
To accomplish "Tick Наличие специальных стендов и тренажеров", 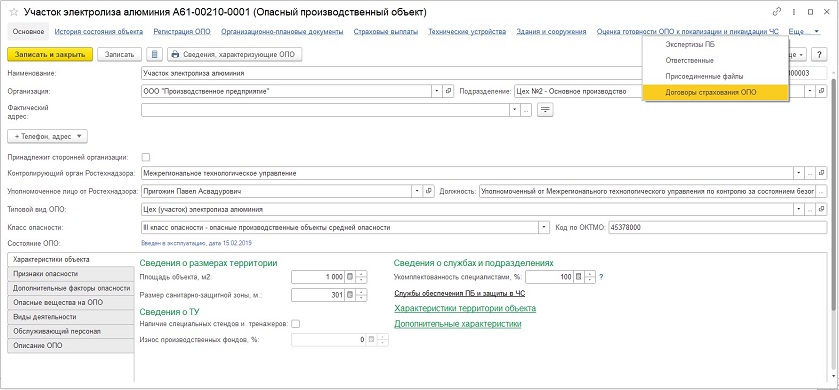I will [x=295, y=324].
